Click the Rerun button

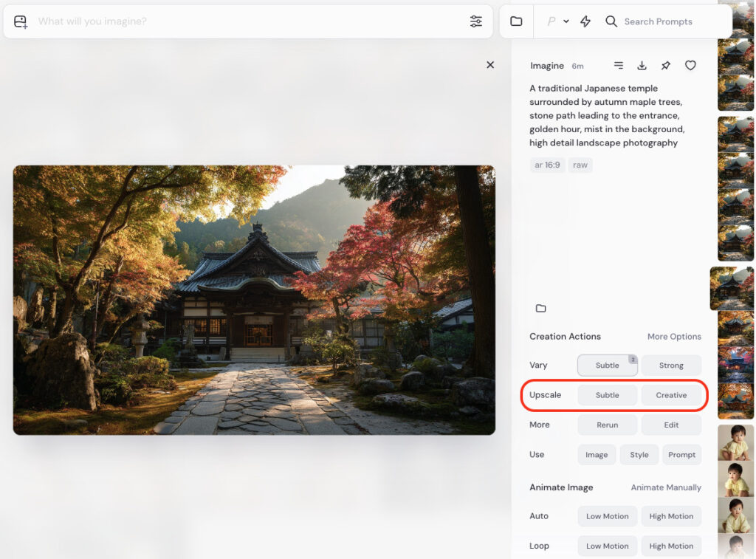(x=607, y=425)
